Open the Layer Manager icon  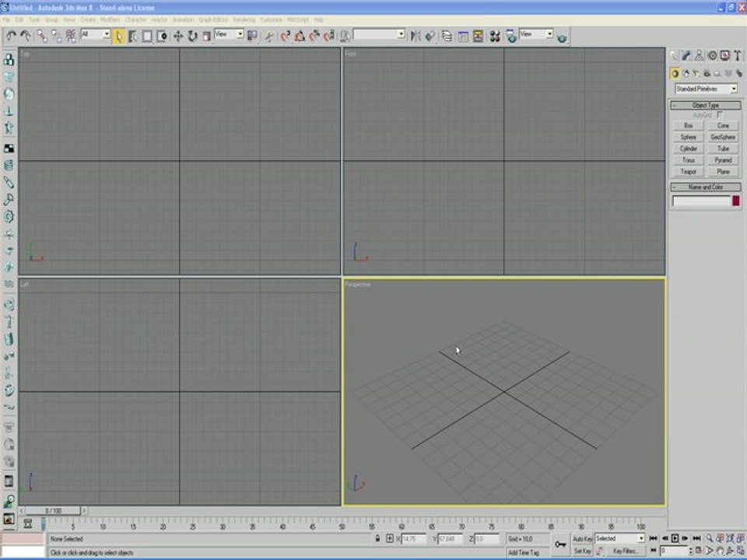coord(447,37)
